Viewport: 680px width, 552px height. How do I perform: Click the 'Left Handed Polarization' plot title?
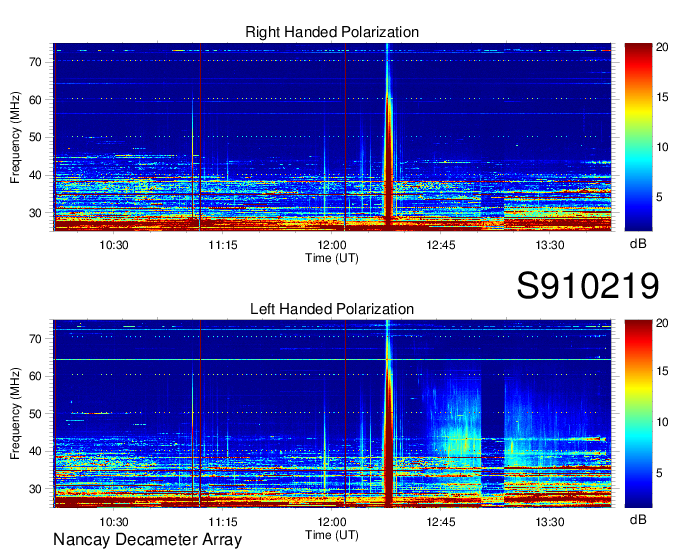point(332,309)
